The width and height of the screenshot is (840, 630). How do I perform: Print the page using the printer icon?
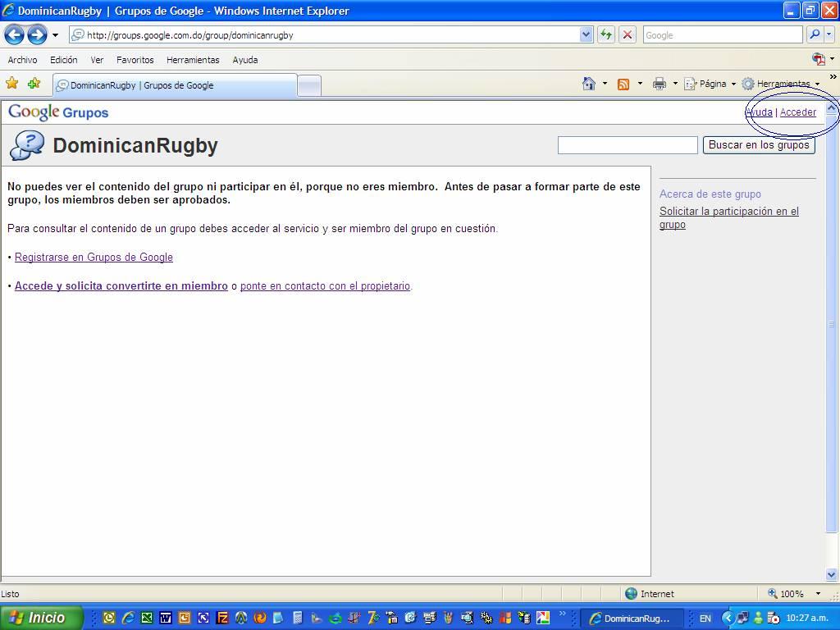coord(660,84)
